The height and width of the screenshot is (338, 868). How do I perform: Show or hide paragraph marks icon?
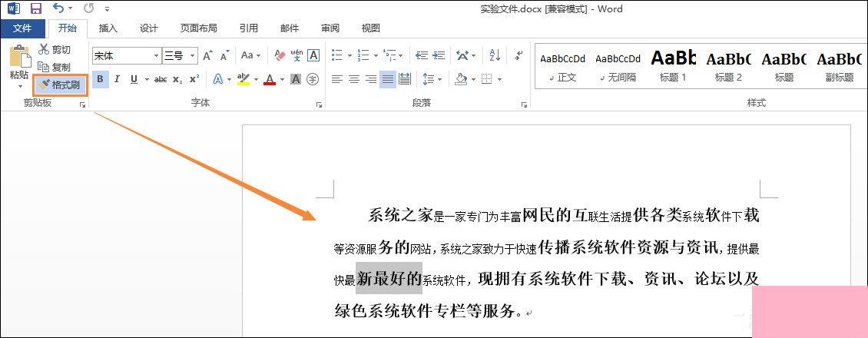coord(518,55)
